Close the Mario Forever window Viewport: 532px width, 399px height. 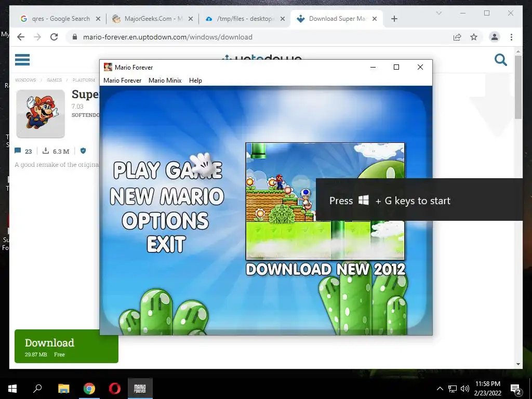tap(420, 67)
